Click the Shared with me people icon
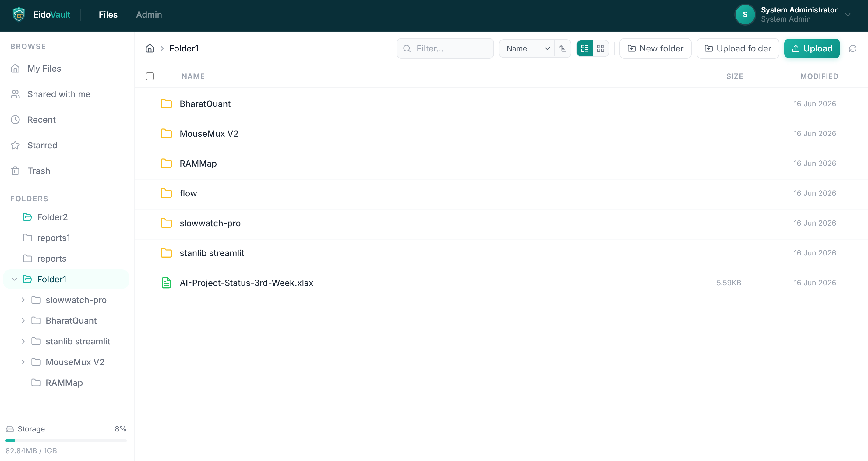This screenshot has width=868, height=461. [15, 94]
